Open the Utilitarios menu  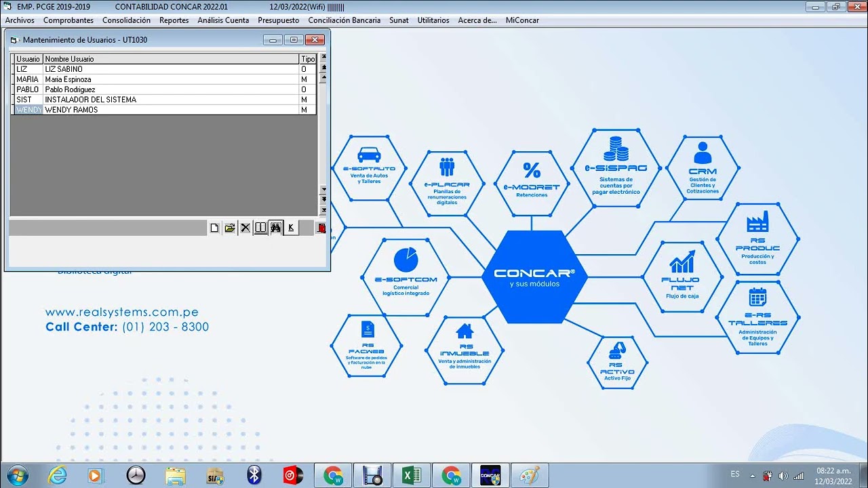pyautogui.click(x=433, y=20)
